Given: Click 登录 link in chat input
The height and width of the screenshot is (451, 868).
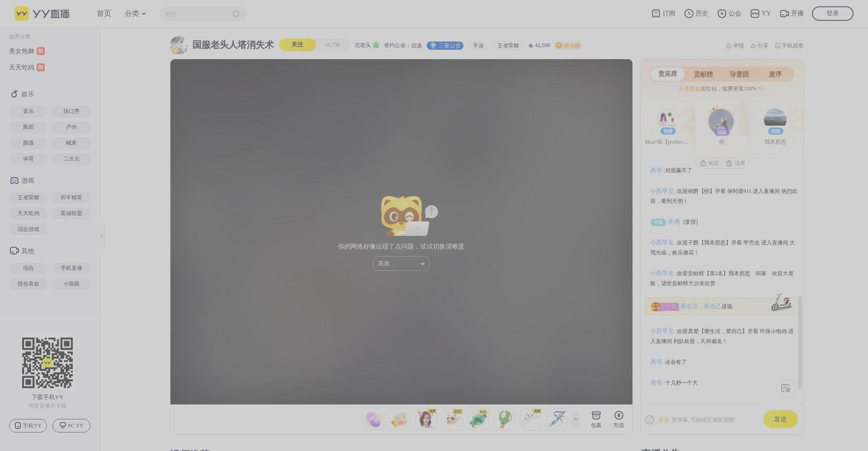Looking at the screenshot, I should pyautogui.click(x=663, y=420).
